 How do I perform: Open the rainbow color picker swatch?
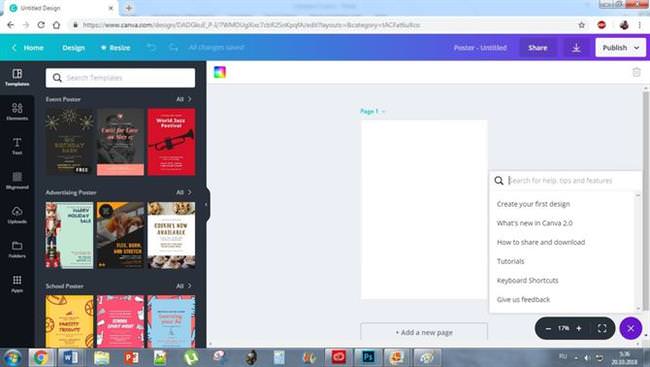pyautogui.click(x=220, y=72)
